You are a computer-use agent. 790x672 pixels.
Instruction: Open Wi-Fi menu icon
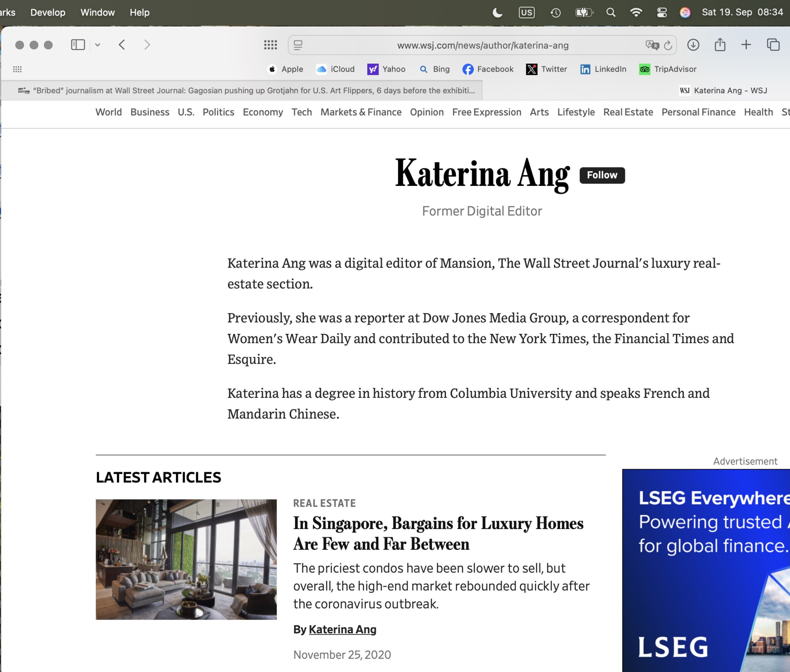pos(636,13)
